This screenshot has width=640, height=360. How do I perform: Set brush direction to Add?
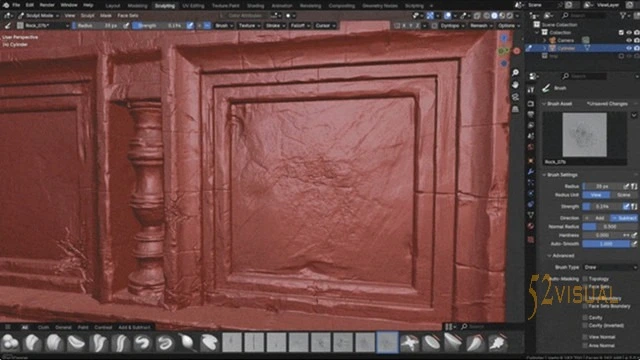(596, 218)
